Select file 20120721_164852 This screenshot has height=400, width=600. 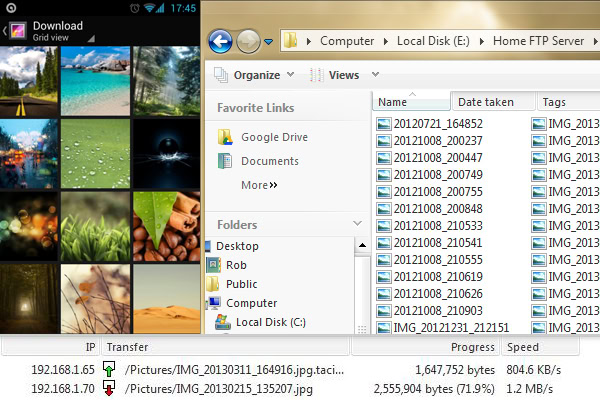pos(437,124)
